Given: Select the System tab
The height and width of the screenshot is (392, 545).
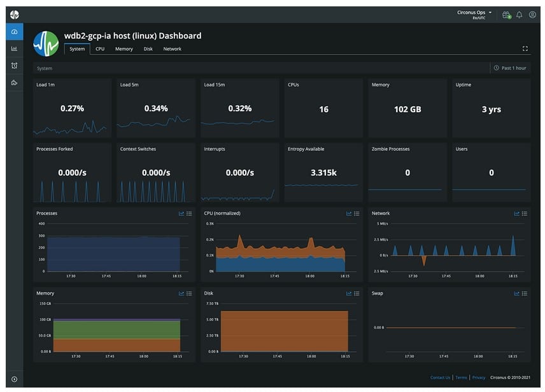Looking at the screenshot, I should [x=77, y=49].
